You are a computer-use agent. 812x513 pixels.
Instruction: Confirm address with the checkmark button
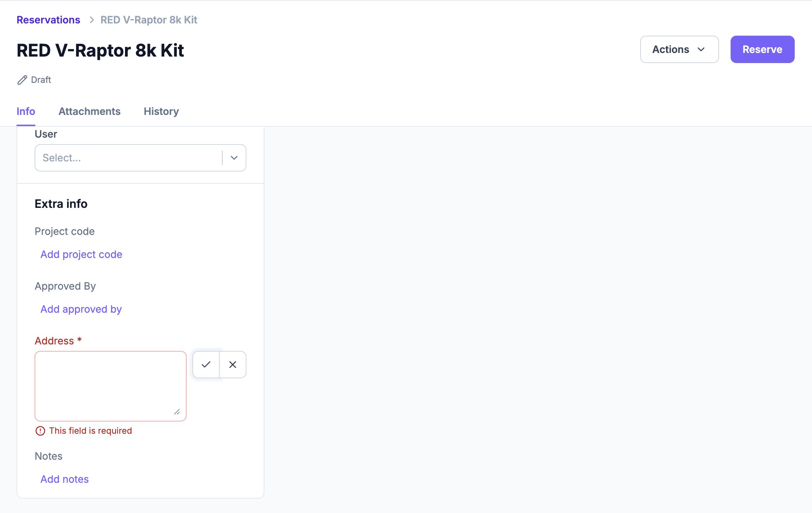(x=206, y=365)
